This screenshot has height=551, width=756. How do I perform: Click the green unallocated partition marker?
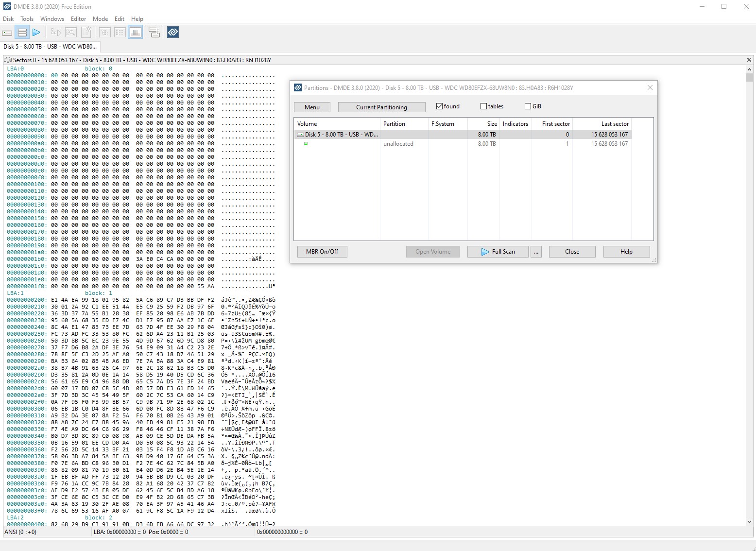[306, 144]
